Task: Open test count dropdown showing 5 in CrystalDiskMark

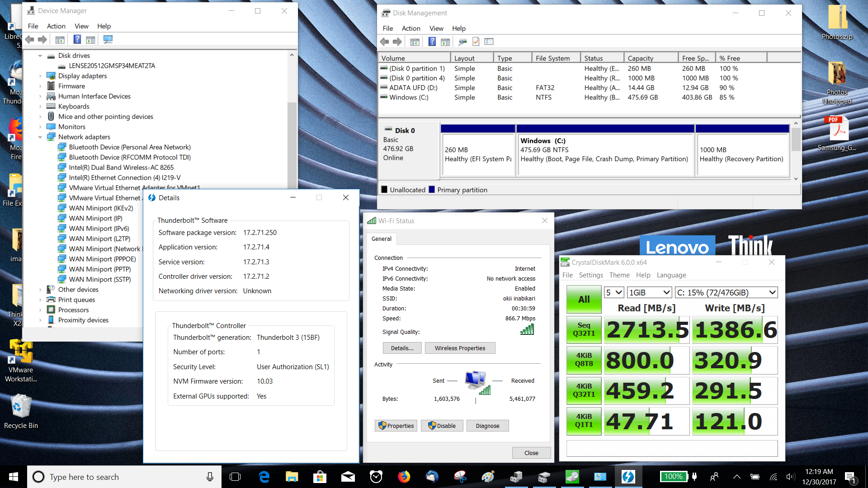Action: pyautogui.click(x=614, y=292)
